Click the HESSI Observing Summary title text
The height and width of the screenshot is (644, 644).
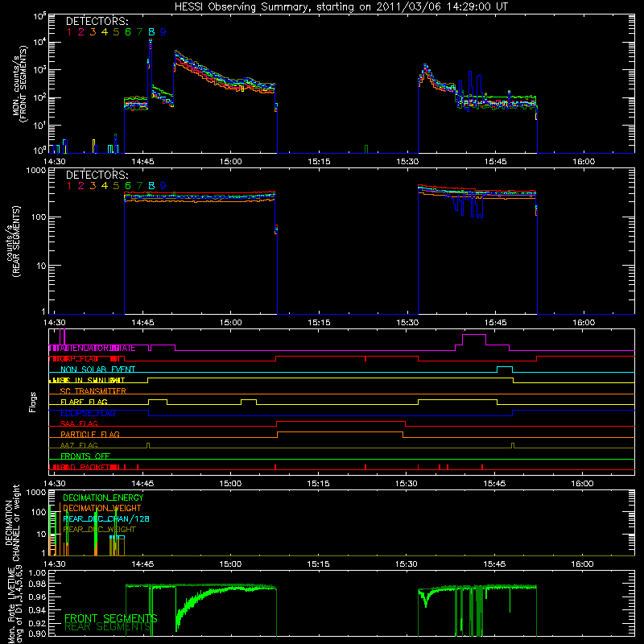point(341,7)
